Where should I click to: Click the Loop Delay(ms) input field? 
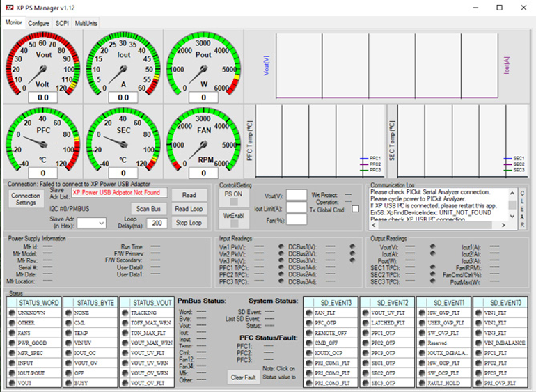157,223
